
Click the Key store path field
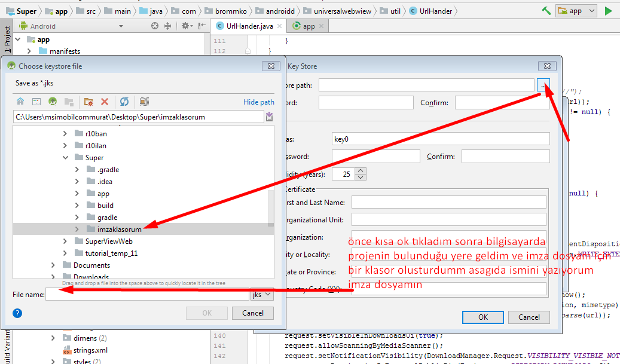pos(426,85)
